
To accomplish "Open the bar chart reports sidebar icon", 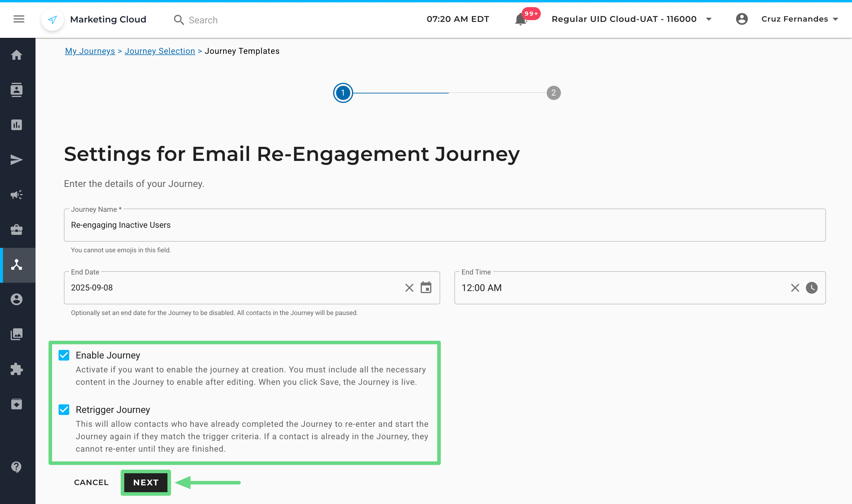I will point(17,125).
